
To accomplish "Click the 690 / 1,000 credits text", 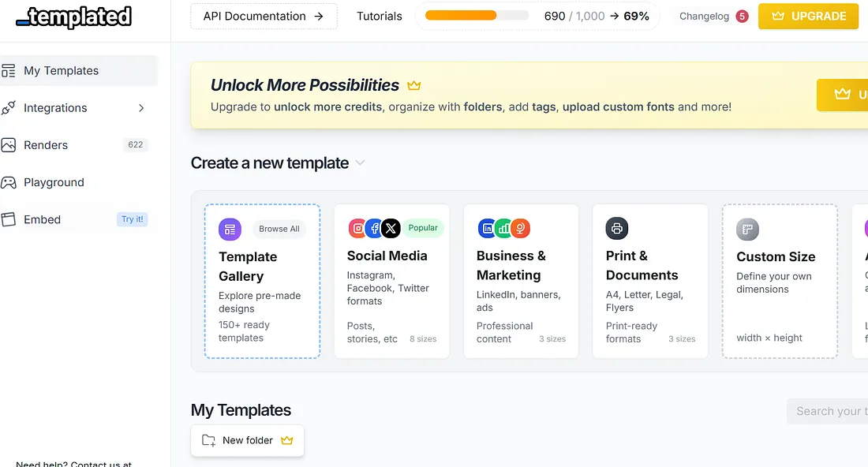I will 574,16.
